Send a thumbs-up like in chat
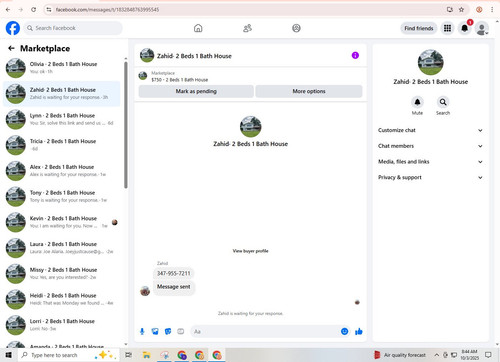The width and height of the screenshot is (500, 362). point(359,331)
